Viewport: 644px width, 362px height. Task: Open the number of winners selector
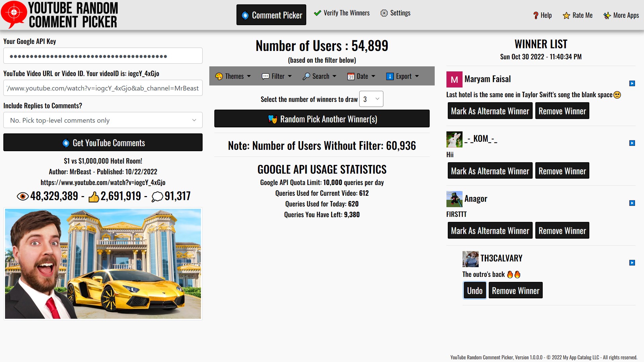tap(371, 99)
